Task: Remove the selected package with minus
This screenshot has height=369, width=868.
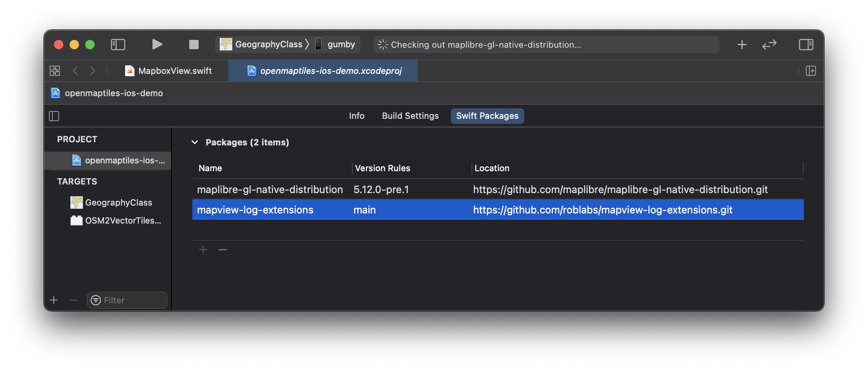Action: click(x=222, y=250)
